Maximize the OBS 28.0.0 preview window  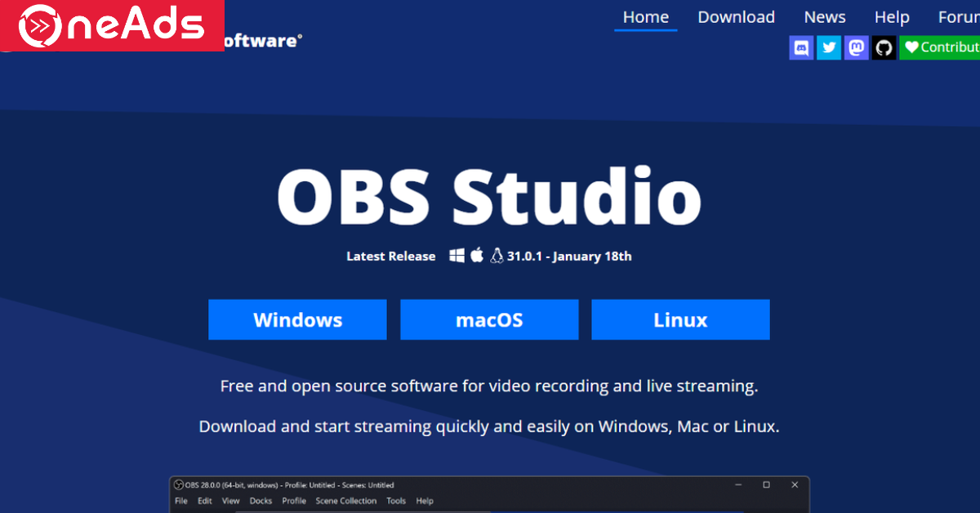766,485
